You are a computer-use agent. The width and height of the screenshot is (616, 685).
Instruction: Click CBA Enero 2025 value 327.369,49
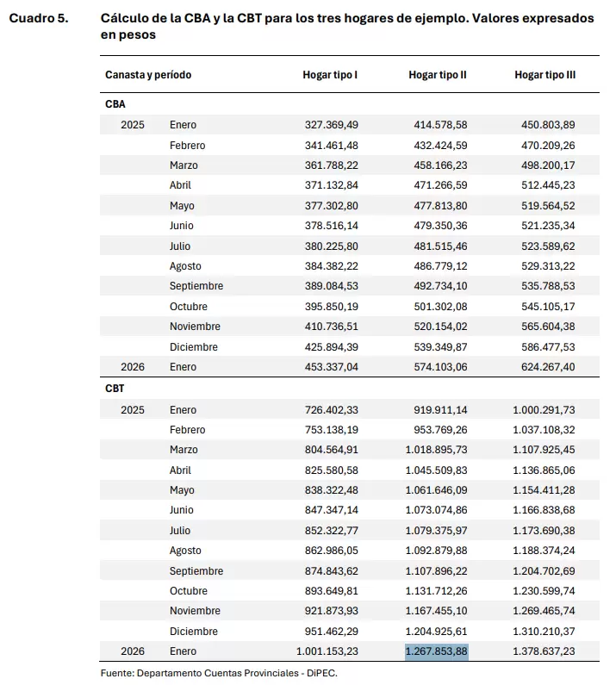click(332, 125)
